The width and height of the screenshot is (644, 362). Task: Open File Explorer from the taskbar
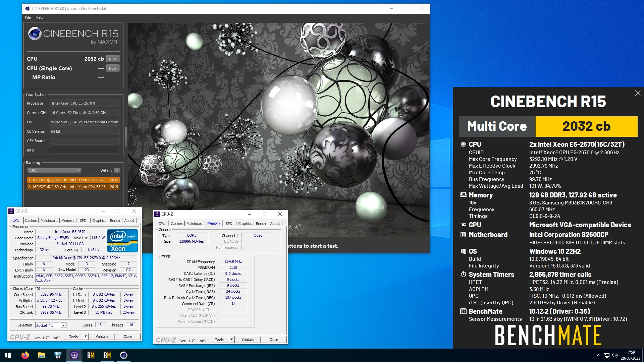coord(41,355)
